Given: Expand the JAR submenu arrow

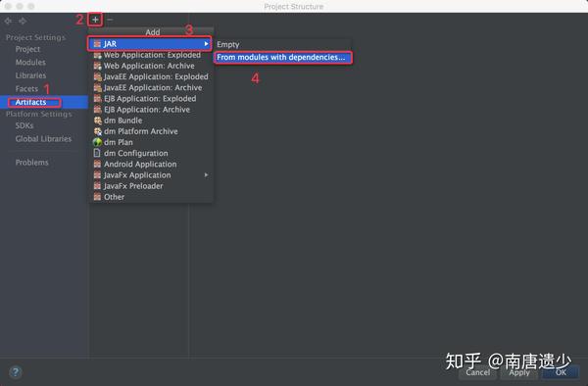Looking at the screenshot, I should coord(206,44).
